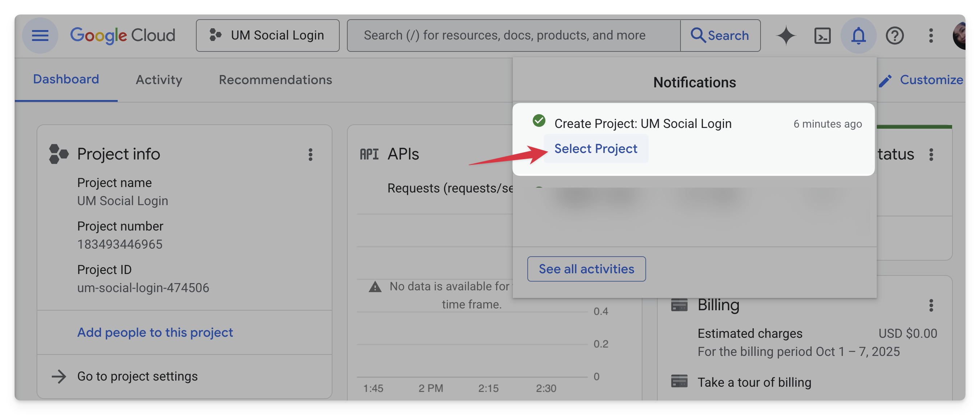Click Select Project in the notification
Image resolution: width=980 pixels, height=415 pixels.
[595, 149]
